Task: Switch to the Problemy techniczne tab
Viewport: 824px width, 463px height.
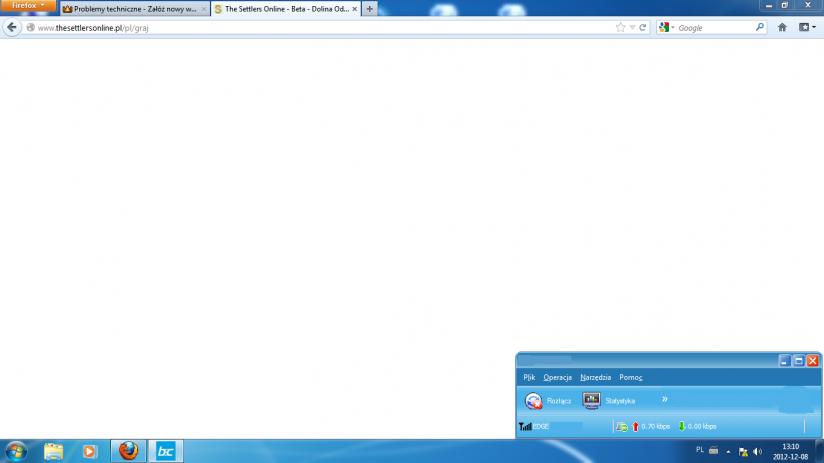Action: pos(133,9)
